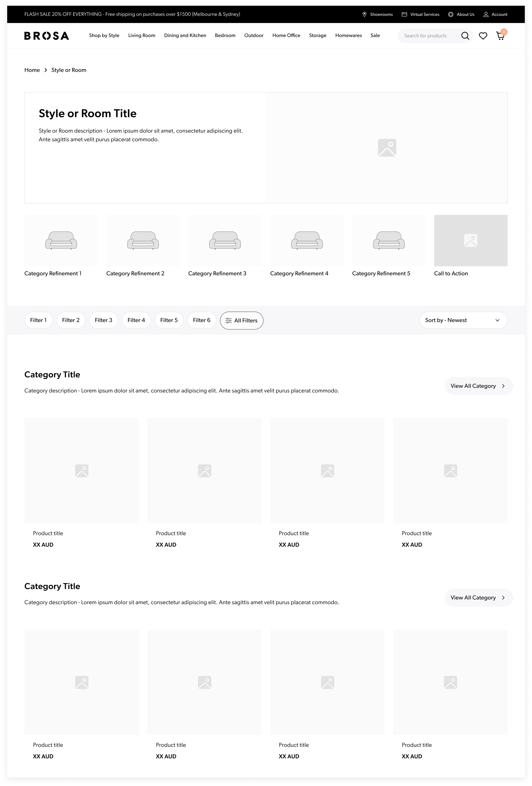
Task: Open the All Filters panel
Action: (x=242, y=320)
